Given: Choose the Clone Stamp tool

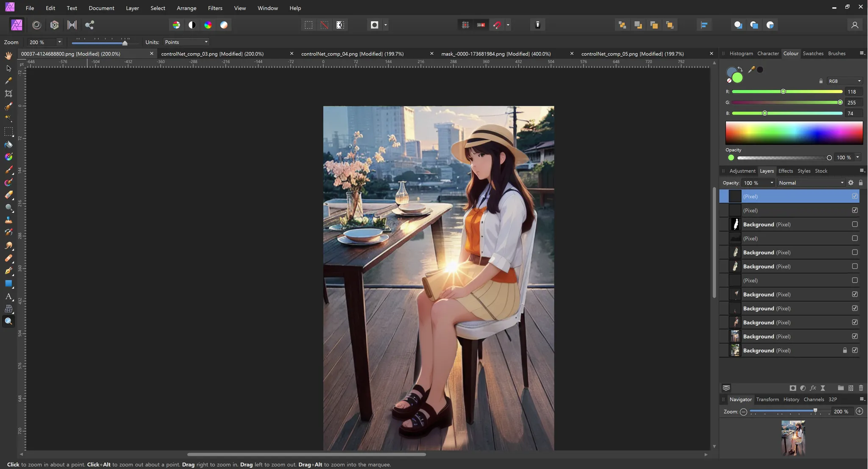Looking at the screenshot, I should coord(8,220).
